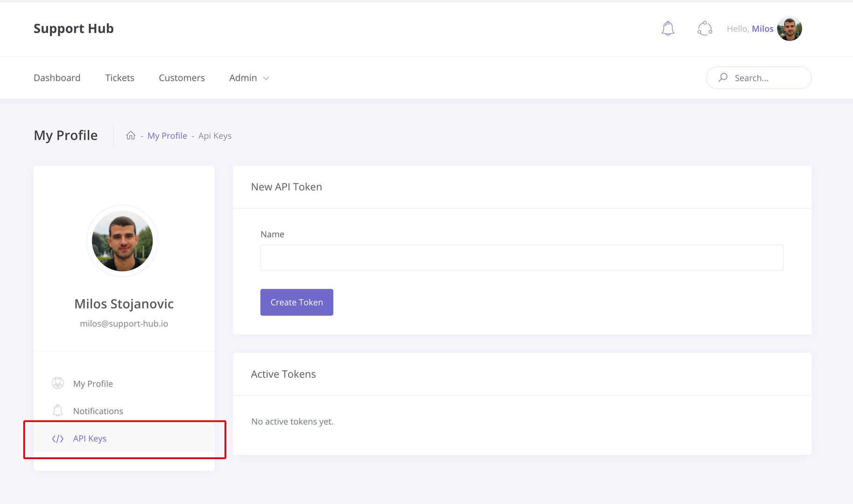Click the Milos Stojanovic name heading
The width and height of the screenshot is (853, 504).
124,304
